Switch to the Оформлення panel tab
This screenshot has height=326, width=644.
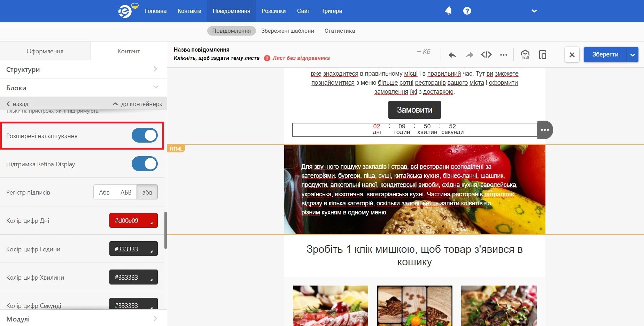pyautogui.click(x=45, y=51)
